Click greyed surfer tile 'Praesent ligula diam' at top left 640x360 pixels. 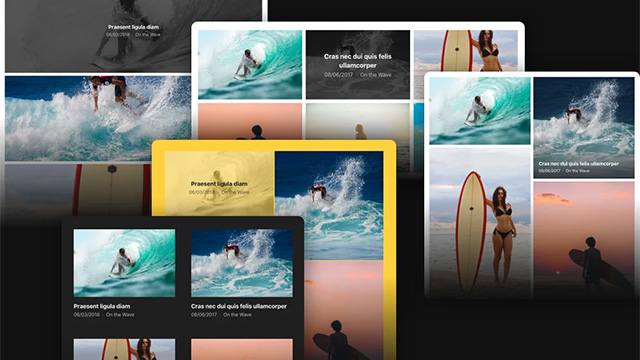tap(133, 36)
